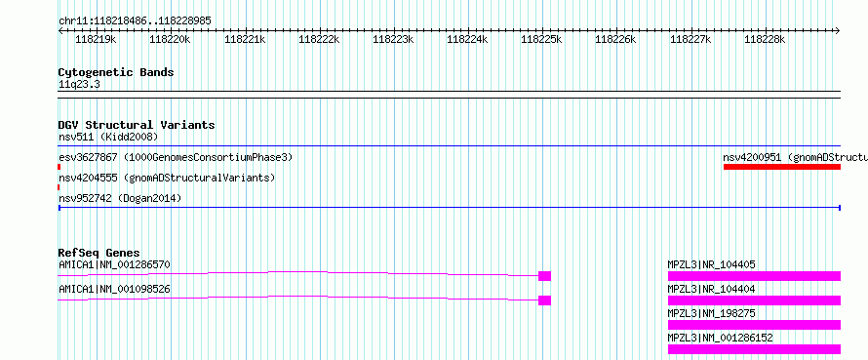Click the nsv952742 blue variant span line

[x=450, y=208]
